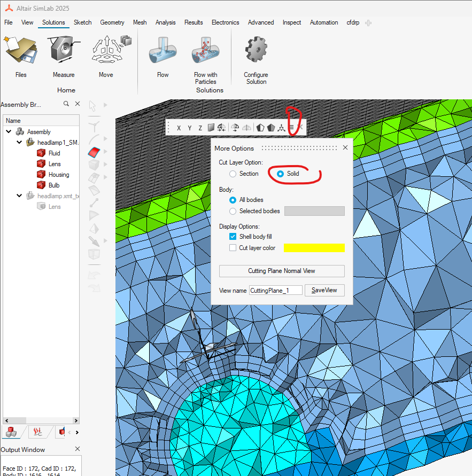The image size is (472, 476).
Task: Switch to the heat solutions browser tab
Action: 37,432
